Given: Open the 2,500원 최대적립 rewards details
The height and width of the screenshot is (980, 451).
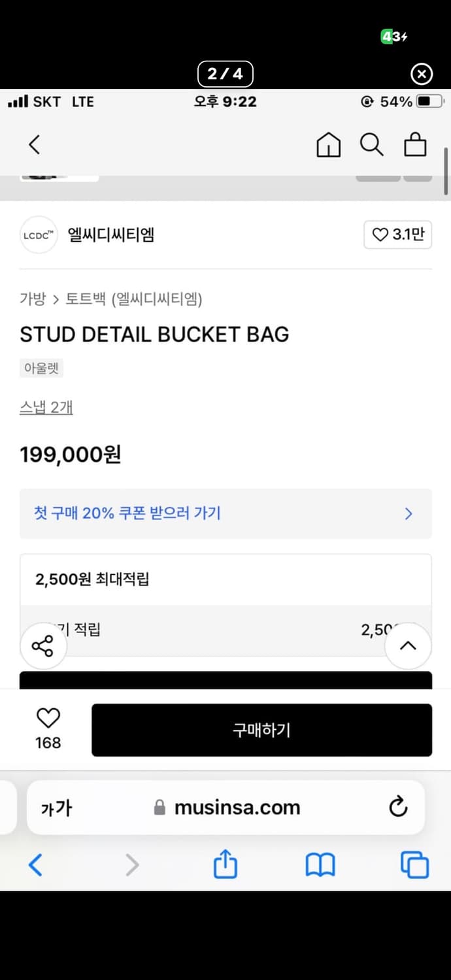Looking at the screenshot, I should 225,580.
